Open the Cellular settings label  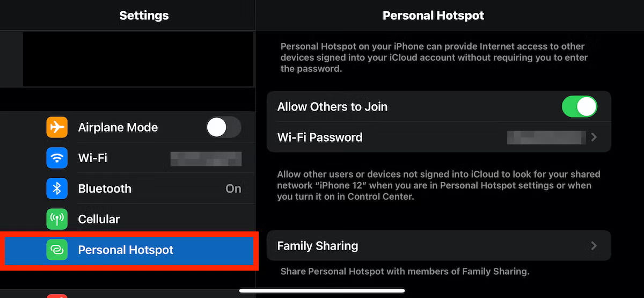[x=99, y=219]
